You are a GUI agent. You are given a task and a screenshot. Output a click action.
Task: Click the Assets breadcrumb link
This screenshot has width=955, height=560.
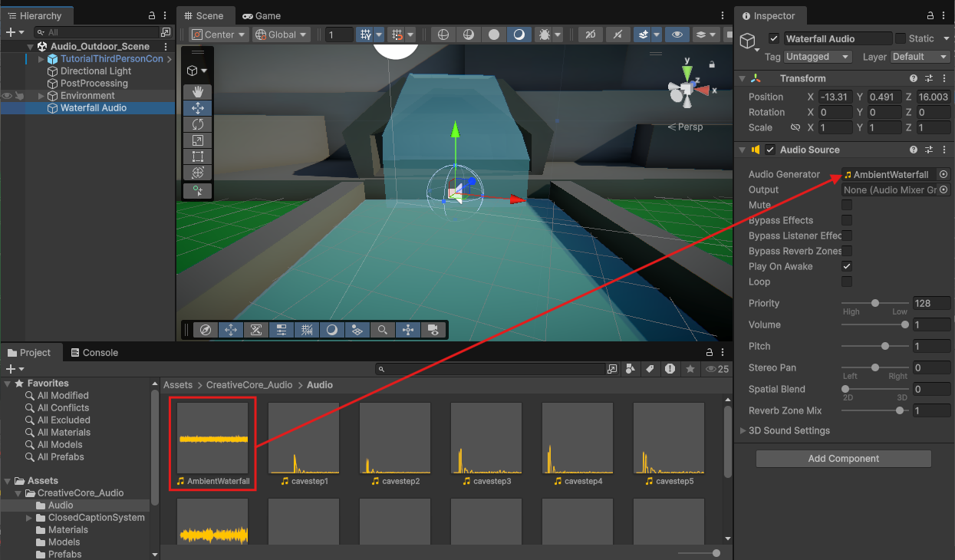click(177, 385)
